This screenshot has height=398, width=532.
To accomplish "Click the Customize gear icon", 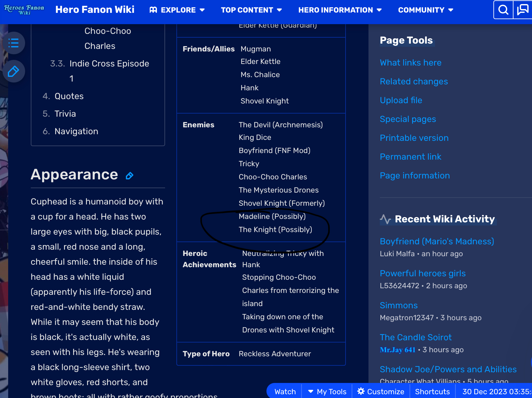I will tap(361, 391).
